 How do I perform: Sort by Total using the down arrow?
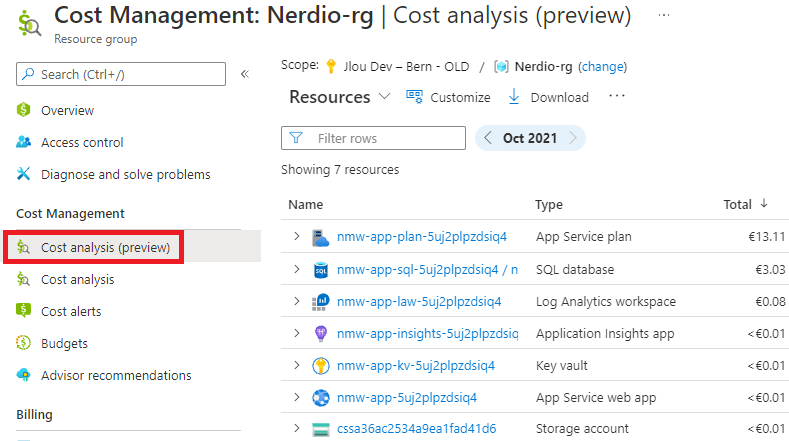pyautogui.click(x=764, y=203)
